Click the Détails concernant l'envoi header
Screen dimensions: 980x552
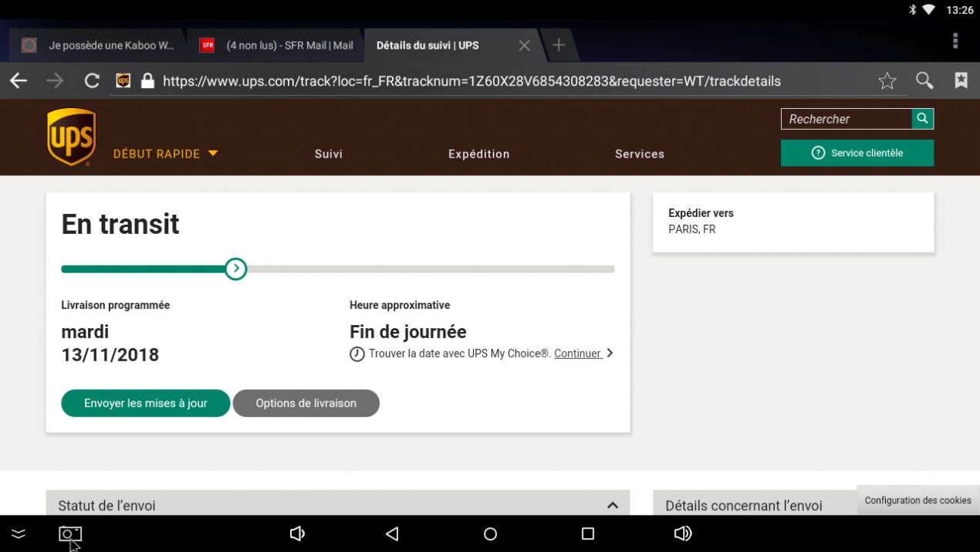pos(744,506)
